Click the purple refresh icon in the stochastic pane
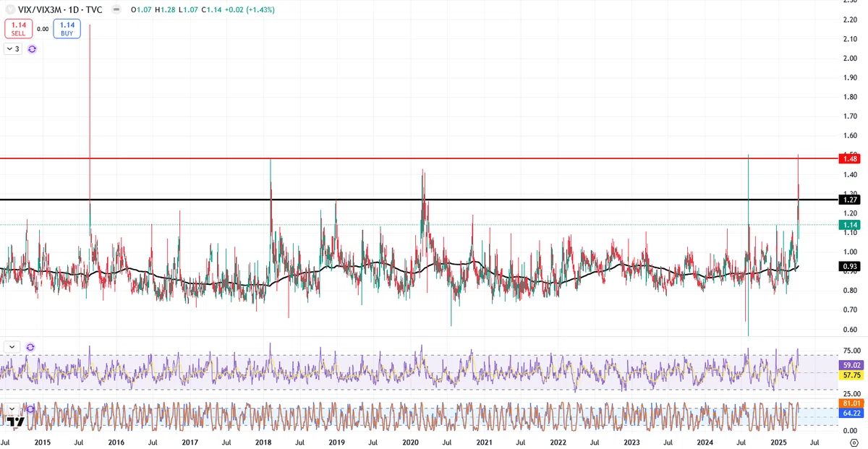This screenshot has height=449, width=868. pos(30,409)
